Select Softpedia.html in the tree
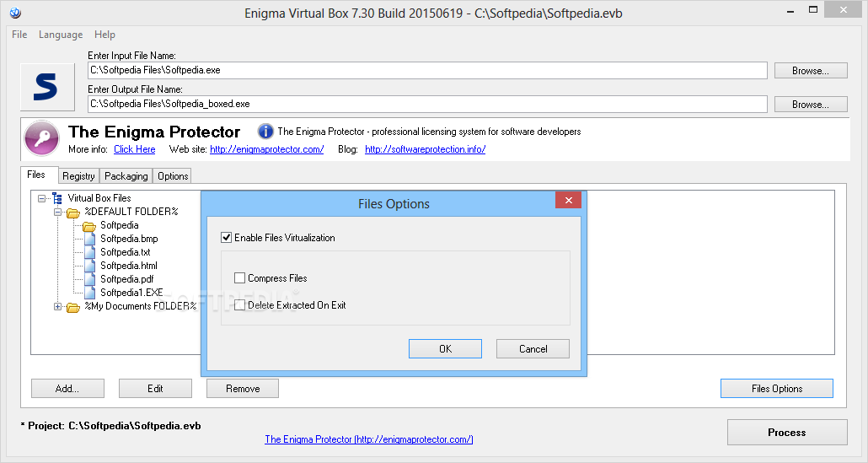Image resolution: width=868 pixels, height=463 pixels. 128,266
